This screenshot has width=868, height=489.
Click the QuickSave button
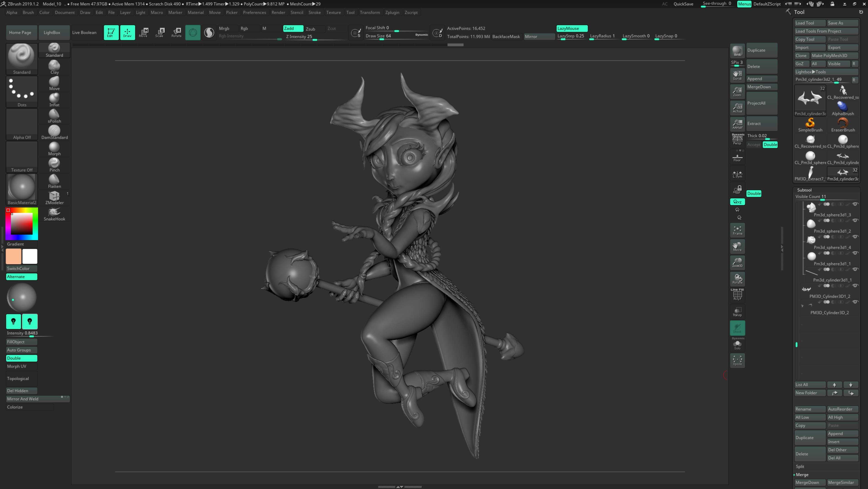683,4
